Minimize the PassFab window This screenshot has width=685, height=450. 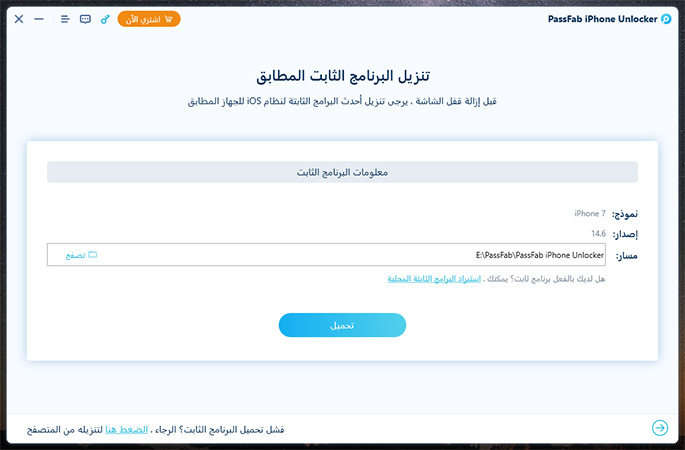(x=39, y=19)
